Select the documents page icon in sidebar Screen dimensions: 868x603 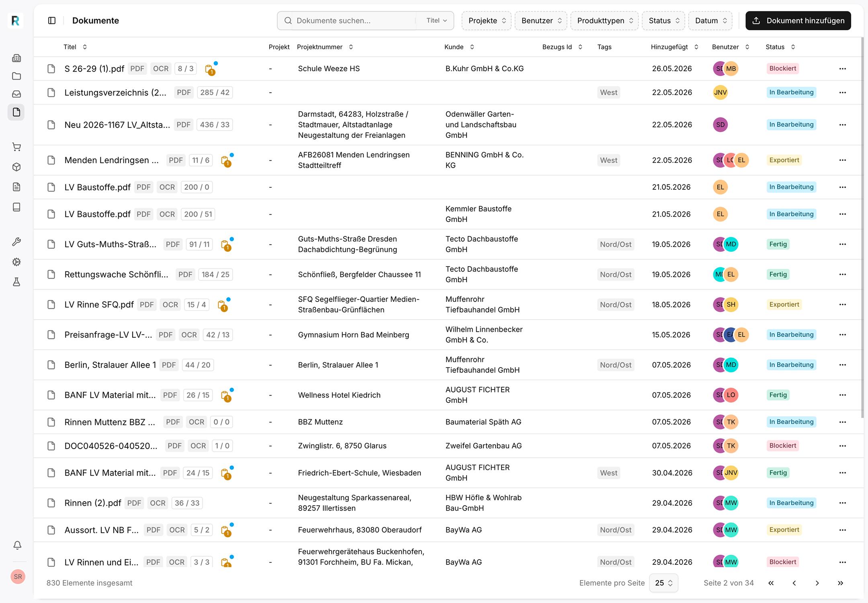(x=16, y=112)
